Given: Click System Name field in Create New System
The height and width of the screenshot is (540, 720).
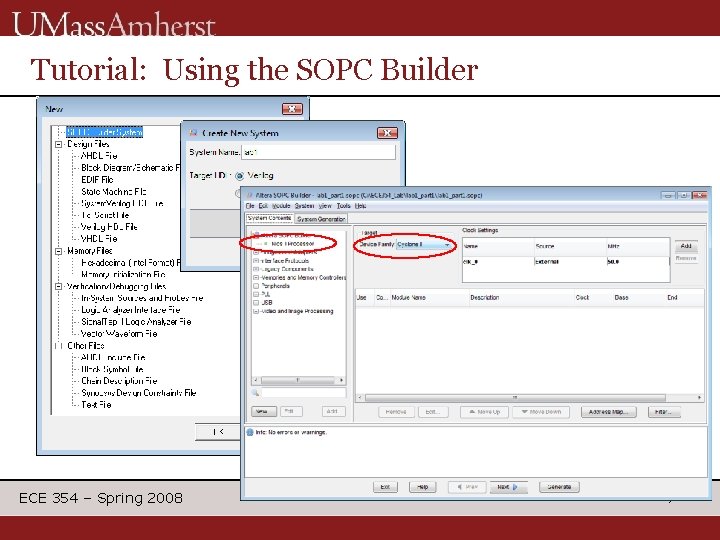Looking at the screenshot, I should pyautogui.click(x=318, y=152).
